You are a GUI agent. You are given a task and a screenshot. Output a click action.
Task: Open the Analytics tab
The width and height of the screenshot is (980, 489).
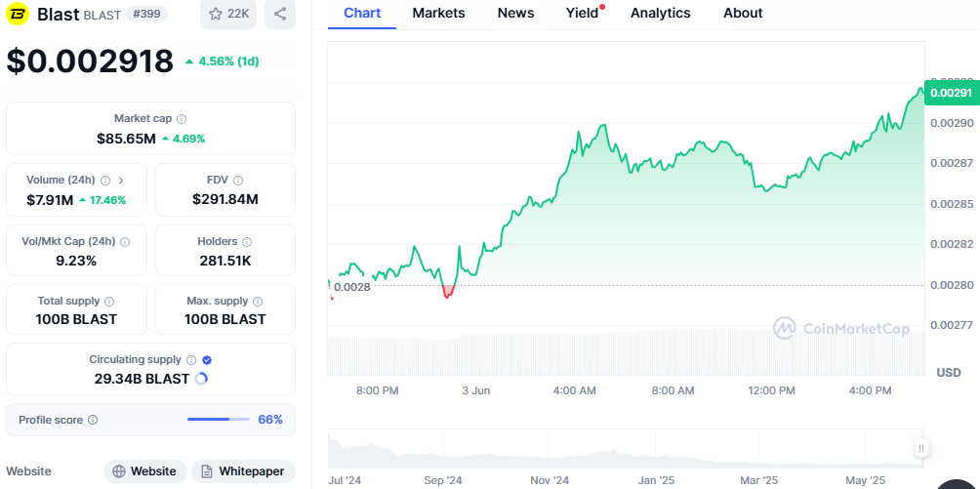pos(661,13)
